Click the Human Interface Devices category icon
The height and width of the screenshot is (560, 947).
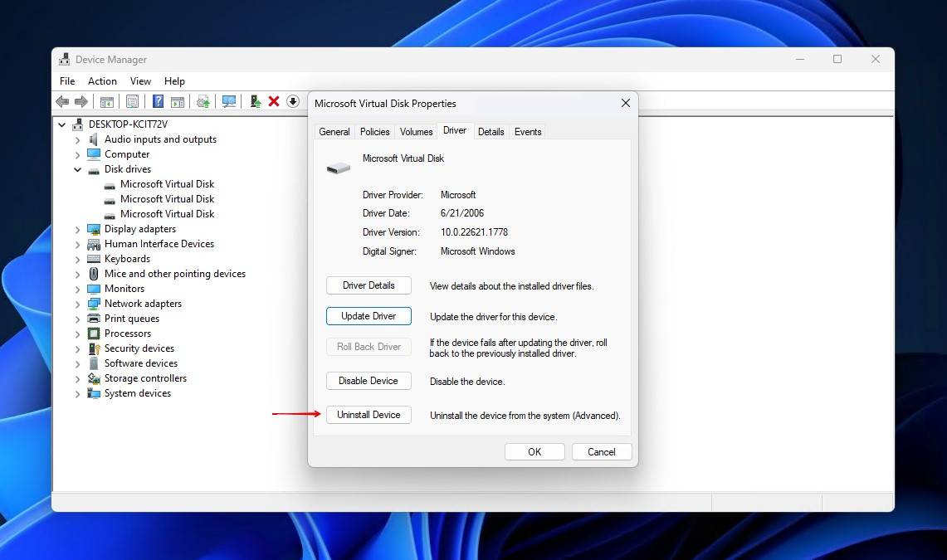(x=94, y=245)
